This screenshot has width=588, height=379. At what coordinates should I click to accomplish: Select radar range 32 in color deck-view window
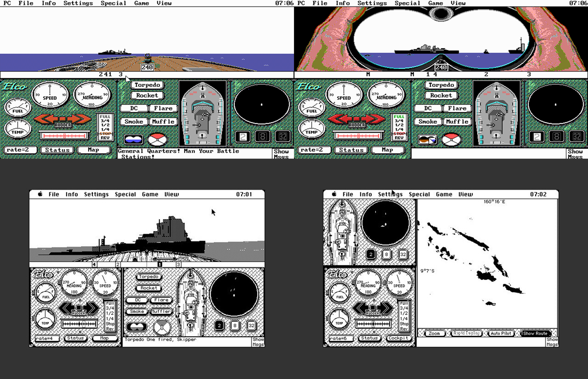click(282, 137)
